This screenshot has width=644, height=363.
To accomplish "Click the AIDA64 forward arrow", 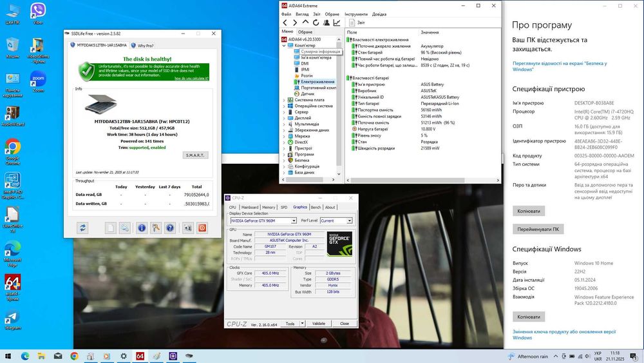I will tap(295, 23).
